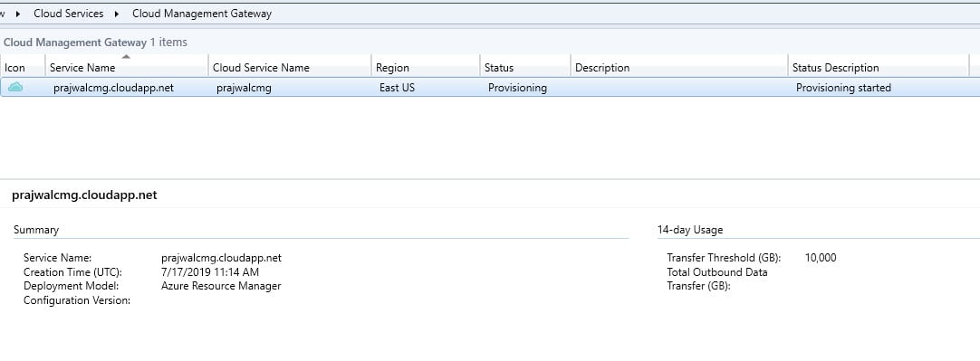
Task: Click Deployment Model label
Action: (x=72, y=286)
